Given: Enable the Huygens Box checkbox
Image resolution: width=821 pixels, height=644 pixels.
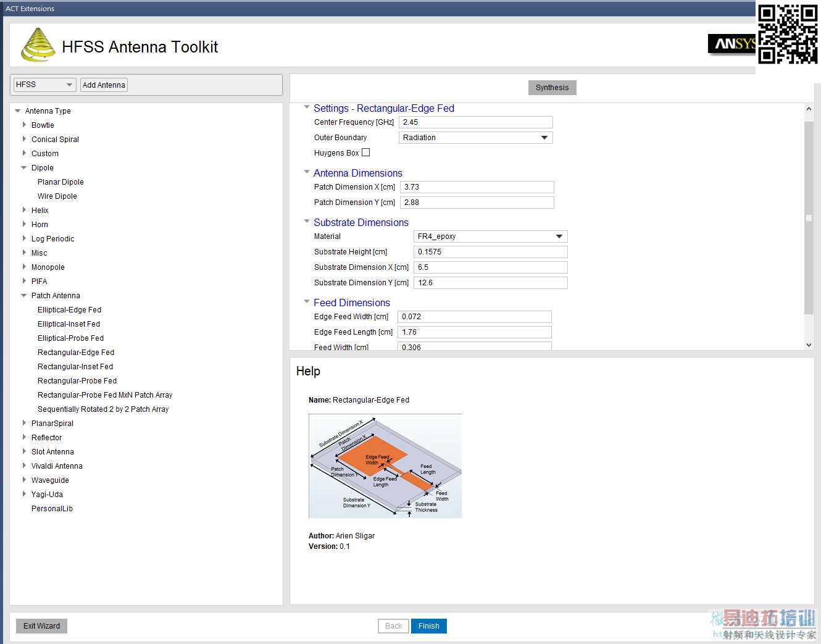Looking at the screenshot, I should [x=366, y=153].
